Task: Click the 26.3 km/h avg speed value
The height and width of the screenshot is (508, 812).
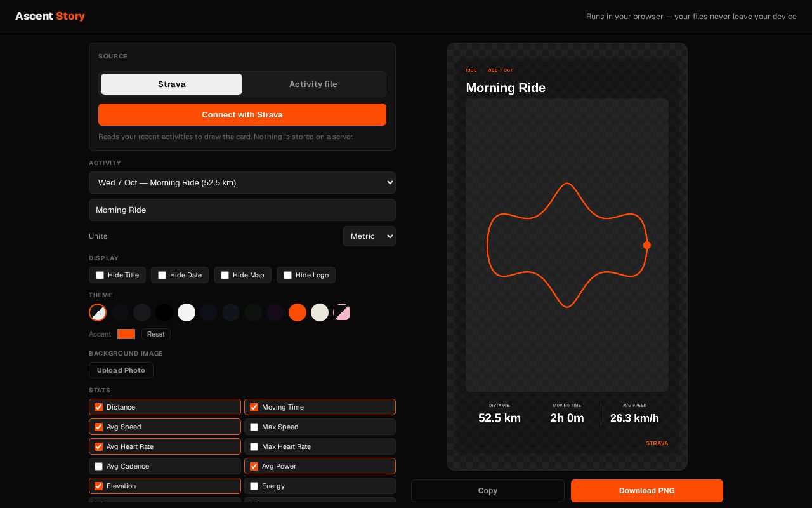Action: [634, 418]
